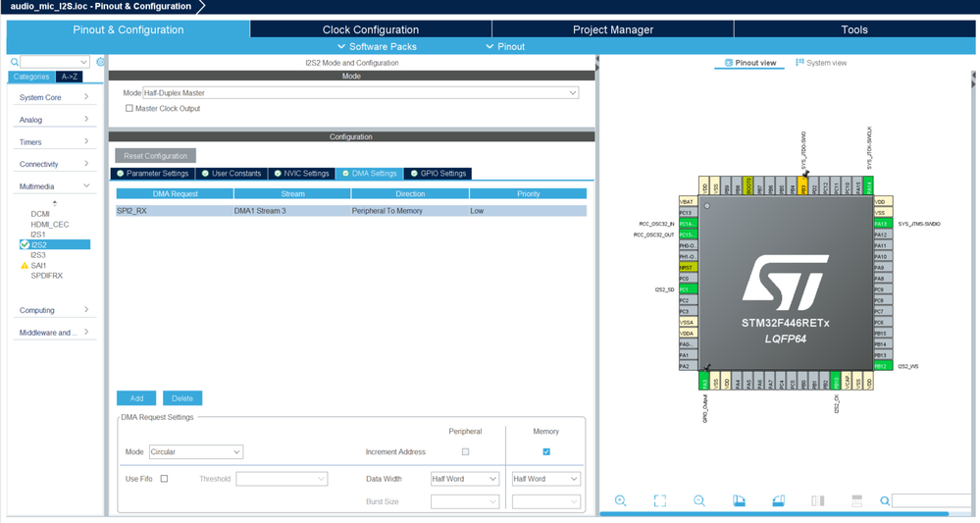The height and width of the screenshot is (523, 980).
Task: Open the Pinout dropdown menu
Action: 505,46
